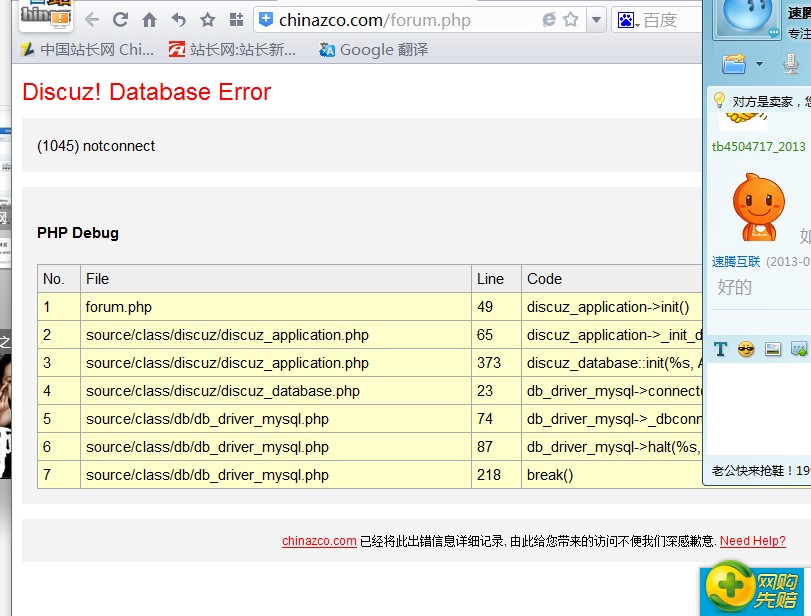Open the Google 翻译 bookmark
The height and width of the screenshot is (616, 811).
coord(373,50)
